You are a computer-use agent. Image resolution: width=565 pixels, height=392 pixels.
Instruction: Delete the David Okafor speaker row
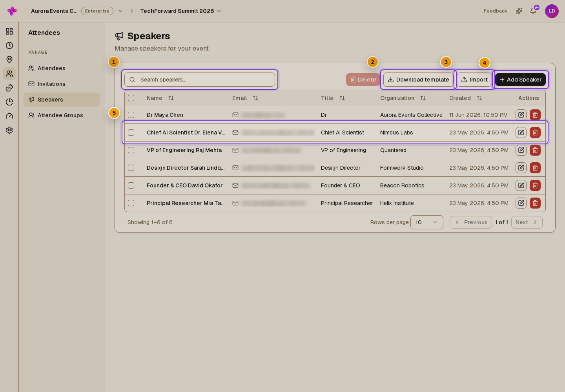tap(535, 185)
